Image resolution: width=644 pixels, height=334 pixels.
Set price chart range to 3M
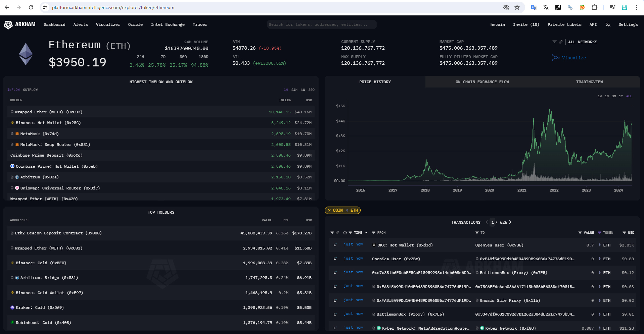(614, 96)
